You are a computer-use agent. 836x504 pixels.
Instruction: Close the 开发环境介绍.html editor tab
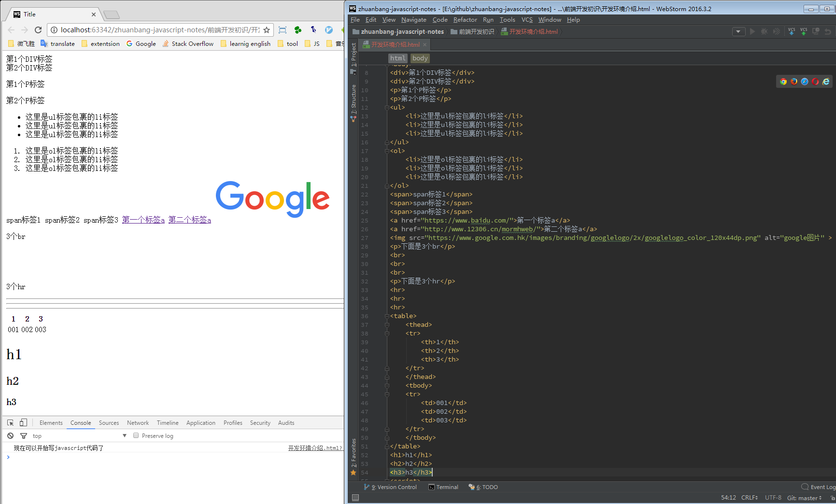[x=425, y=45]
